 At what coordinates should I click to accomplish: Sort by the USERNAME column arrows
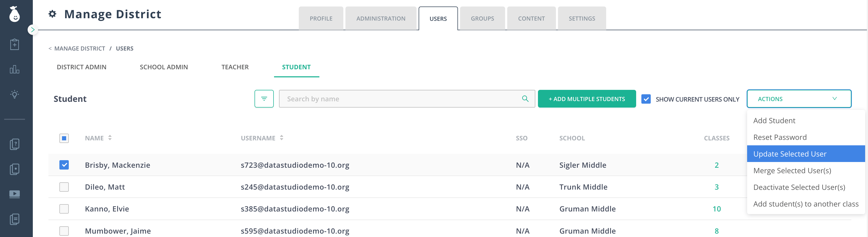(281, 138)
